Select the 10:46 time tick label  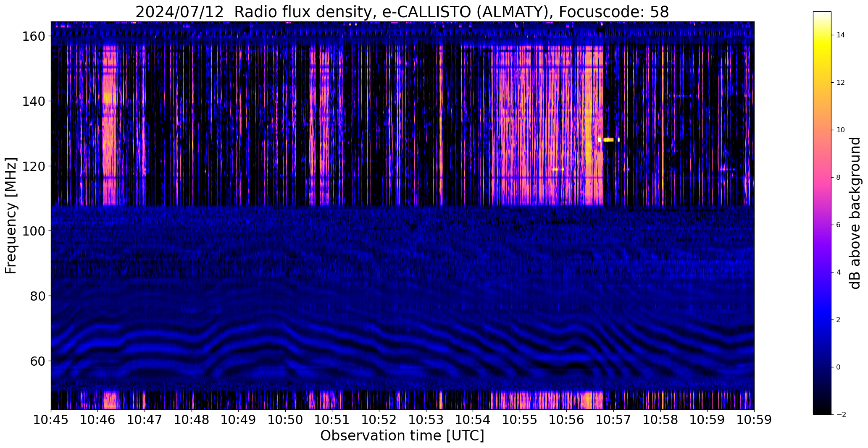point(98,420)
